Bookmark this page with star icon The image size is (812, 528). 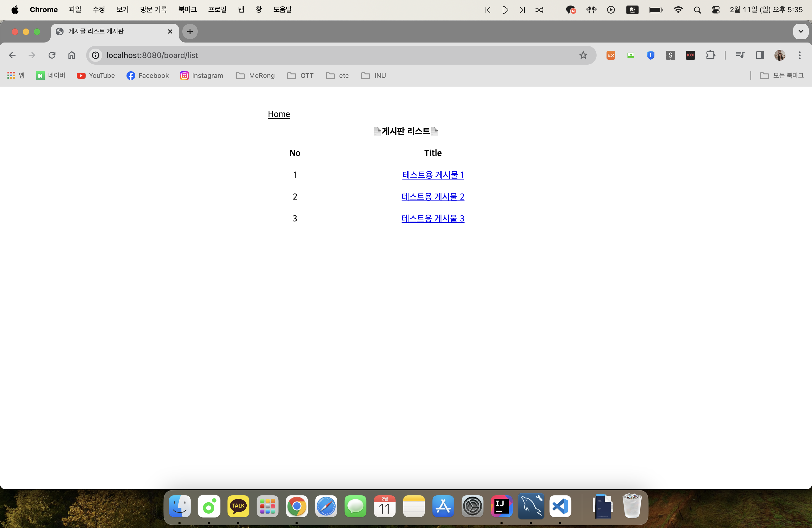pyautogui.click(x=583, y=55)
